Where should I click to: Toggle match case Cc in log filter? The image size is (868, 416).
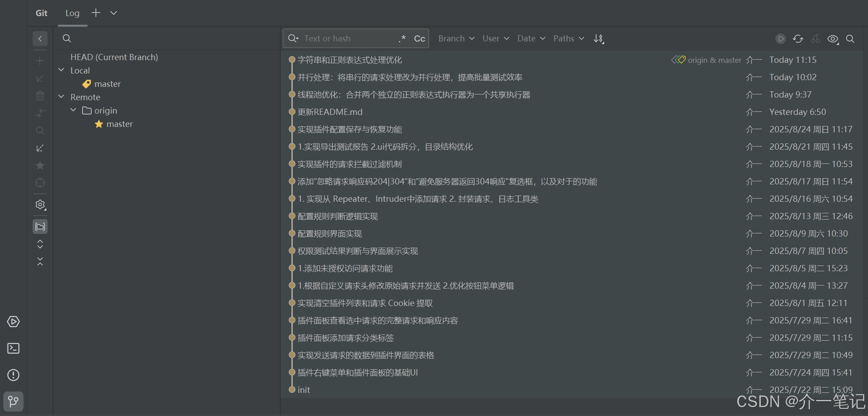pos(419,39)
